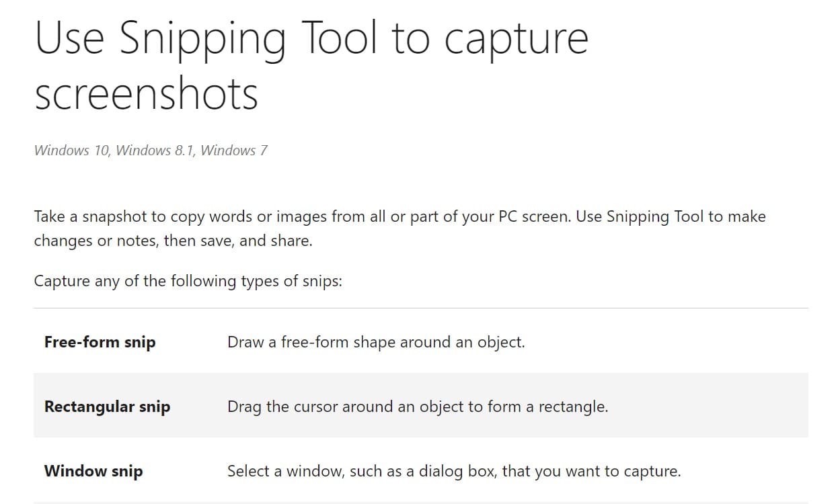Click the word 'capture' in the page title
The height and width of the screenshot is (504, 840).
[x=516, y=39]
